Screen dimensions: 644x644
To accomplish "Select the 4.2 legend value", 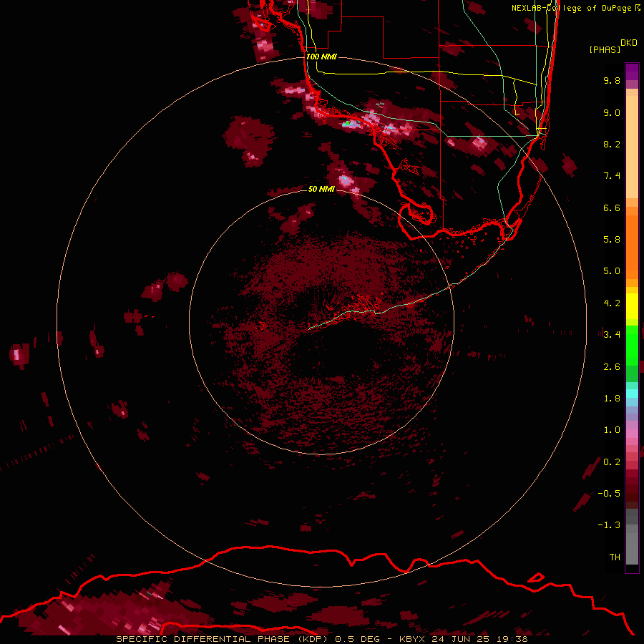I will point(612,303).
